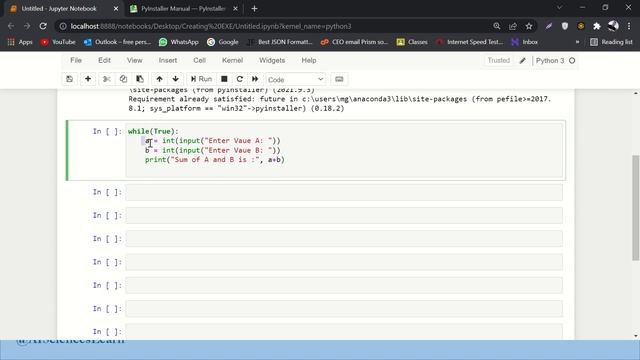640x360 pixels.
Task: Expand the bookmarks overflow chevron
Action: coord(577,42)
